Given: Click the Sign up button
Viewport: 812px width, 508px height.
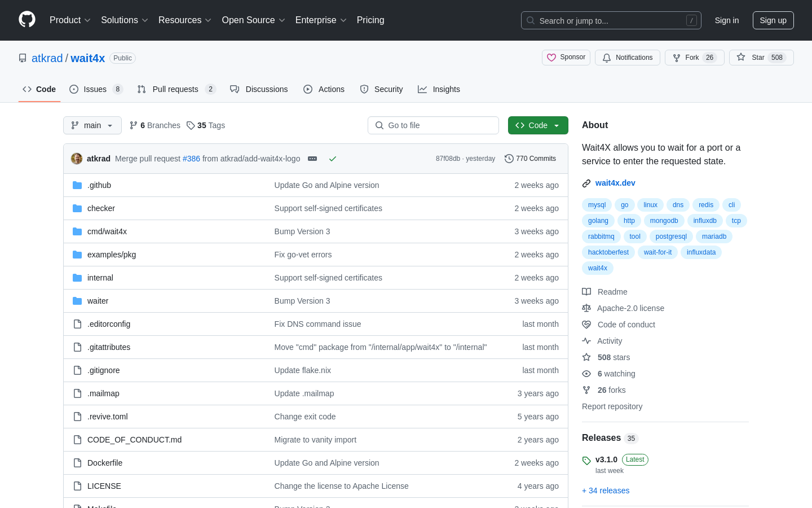Looking at the screenshot, I should tap(773, 20).
